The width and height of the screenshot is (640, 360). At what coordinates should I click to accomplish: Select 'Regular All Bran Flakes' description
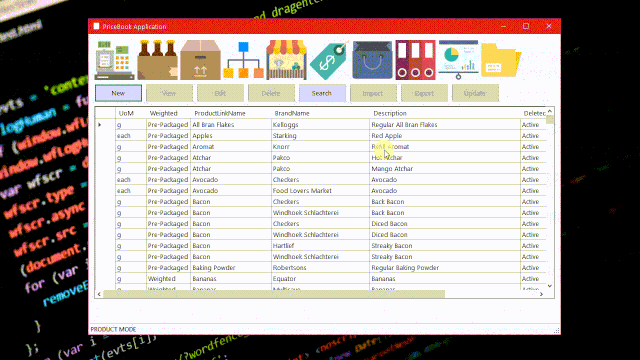pos(445,124)
